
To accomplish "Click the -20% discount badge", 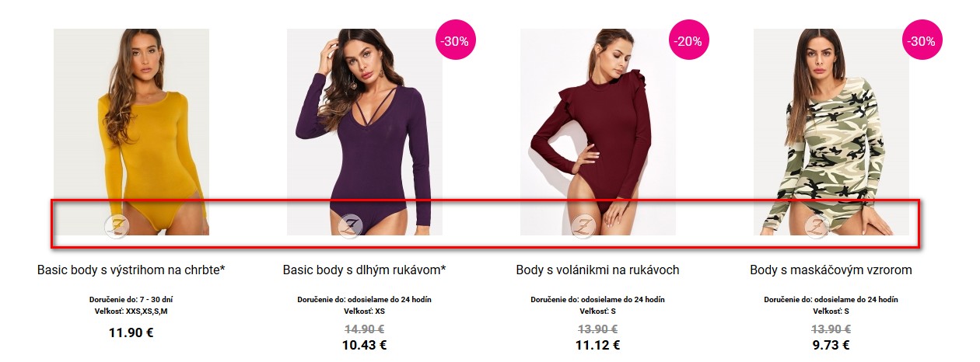I will (688, 41).
